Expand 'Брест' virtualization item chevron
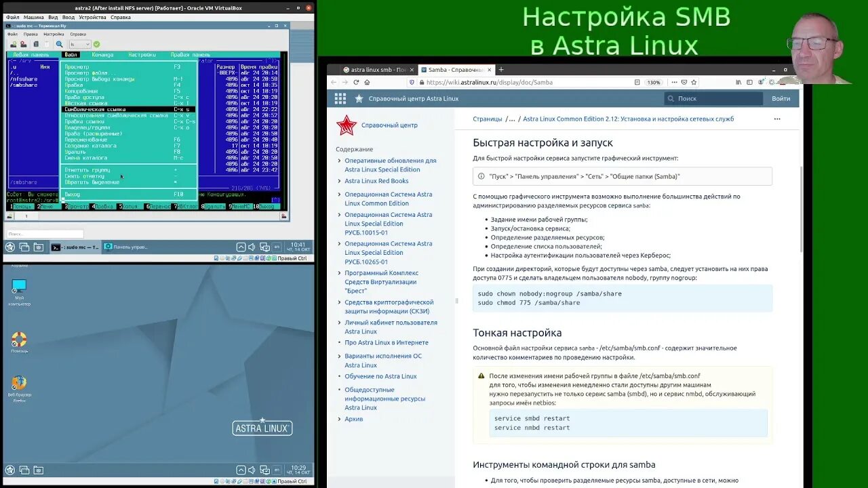Viewport: 868px width, 488px height. [x=339, y=273]
